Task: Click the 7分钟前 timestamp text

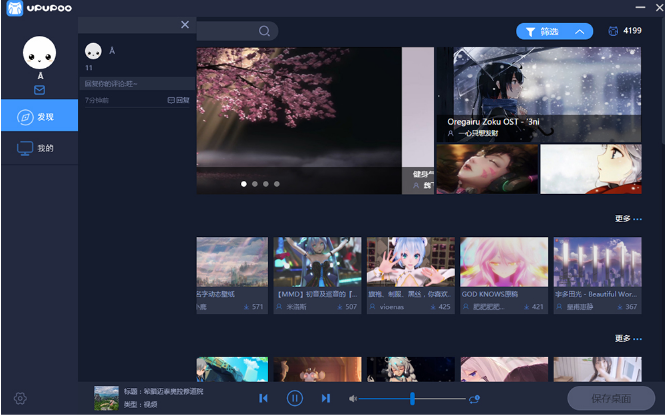Action: pos(97,100)
